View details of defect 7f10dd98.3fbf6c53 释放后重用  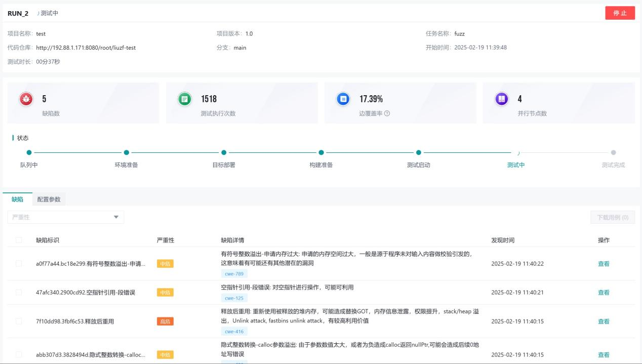pos(604,321)
